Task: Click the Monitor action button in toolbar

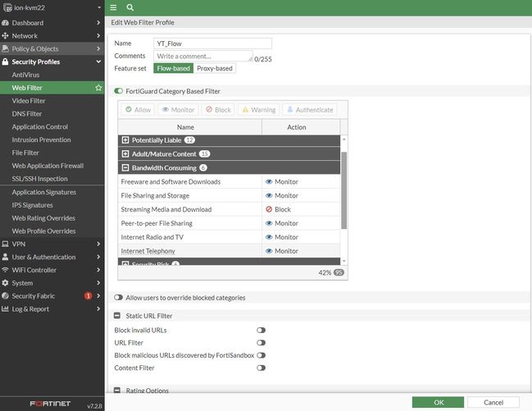Action: [x=178, y=110]
